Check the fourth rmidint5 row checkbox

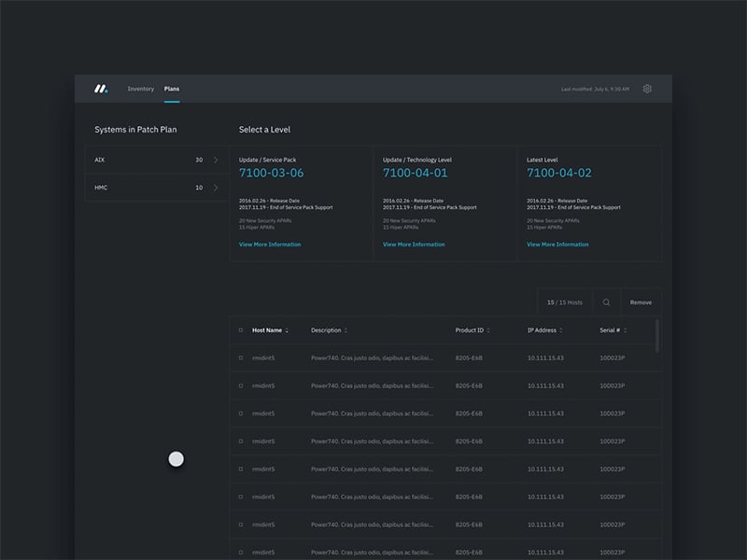241,441
